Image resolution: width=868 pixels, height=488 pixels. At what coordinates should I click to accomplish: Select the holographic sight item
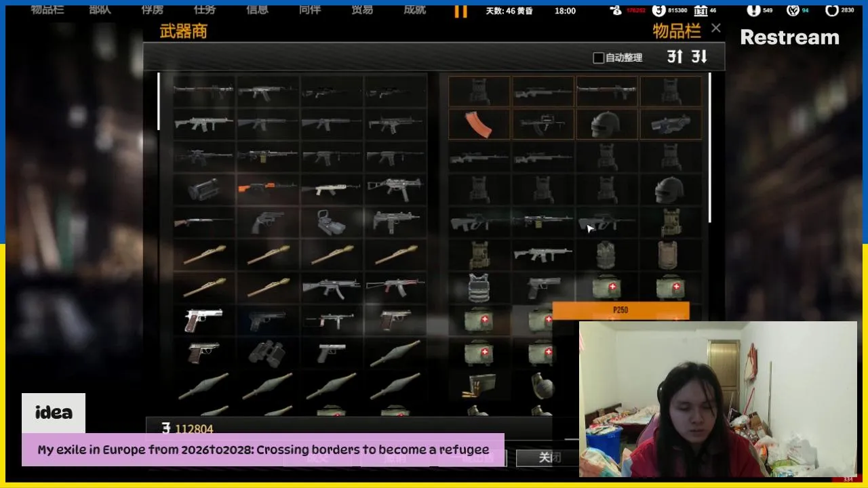coord(331,221)
